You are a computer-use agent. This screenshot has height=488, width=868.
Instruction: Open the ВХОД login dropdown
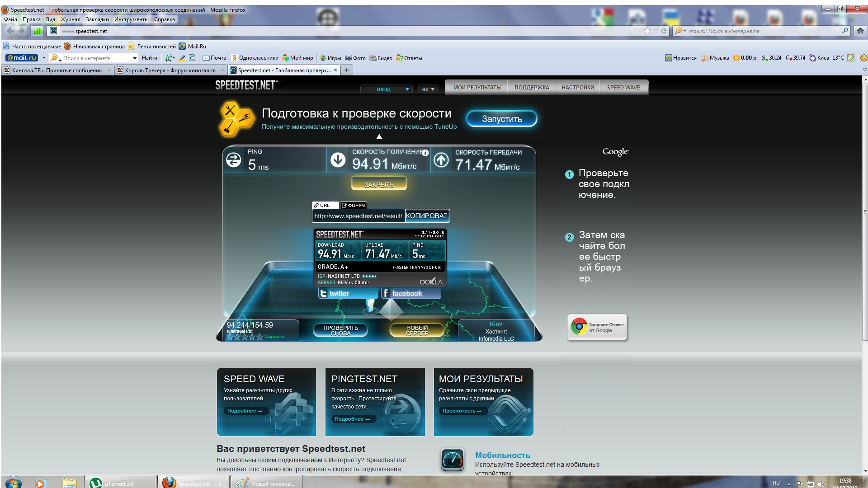pyautogui.click(x=386, y=89)
